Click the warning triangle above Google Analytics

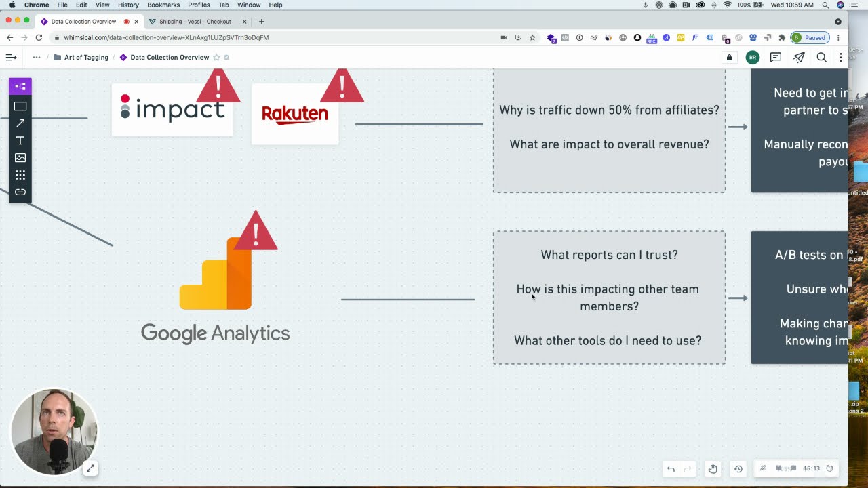coord(256,232)
